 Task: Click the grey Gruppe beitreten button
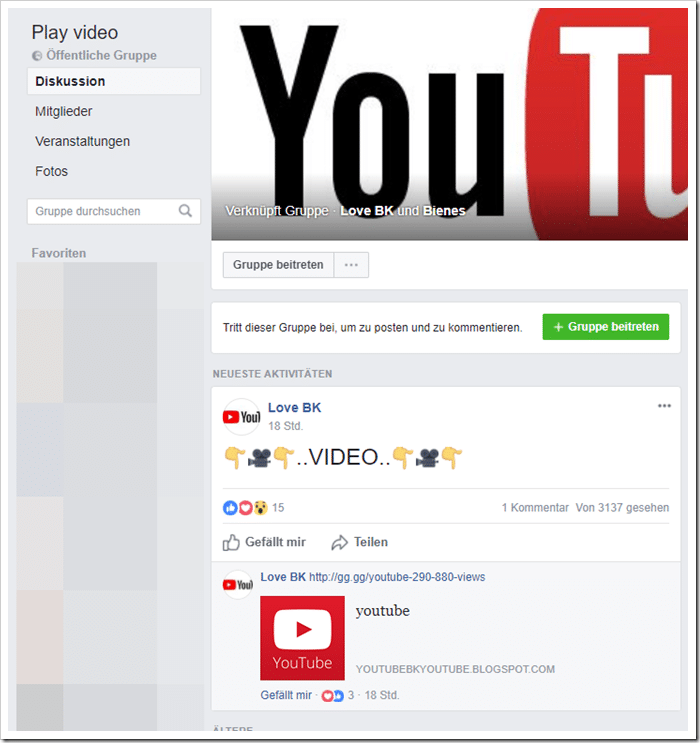pos(278,264)
